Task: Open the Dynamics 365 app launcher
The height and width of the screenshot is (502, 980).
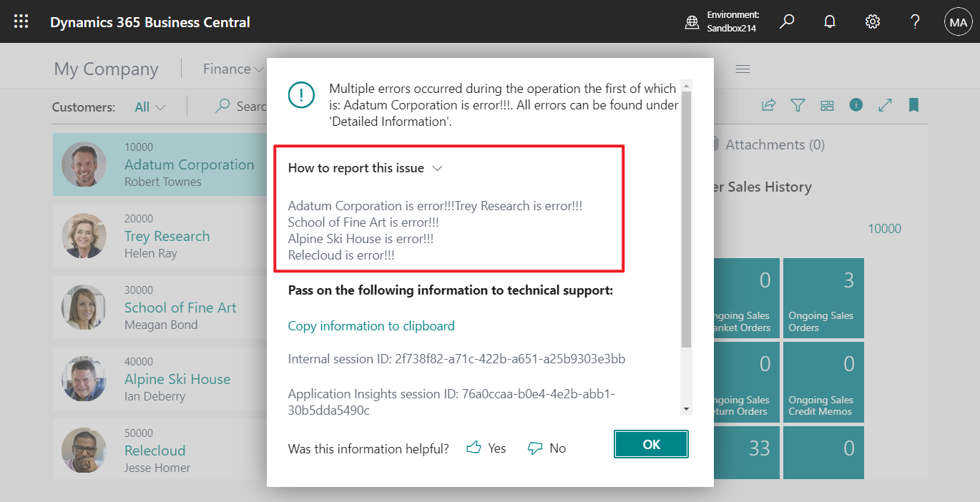Action: (20, 21)
